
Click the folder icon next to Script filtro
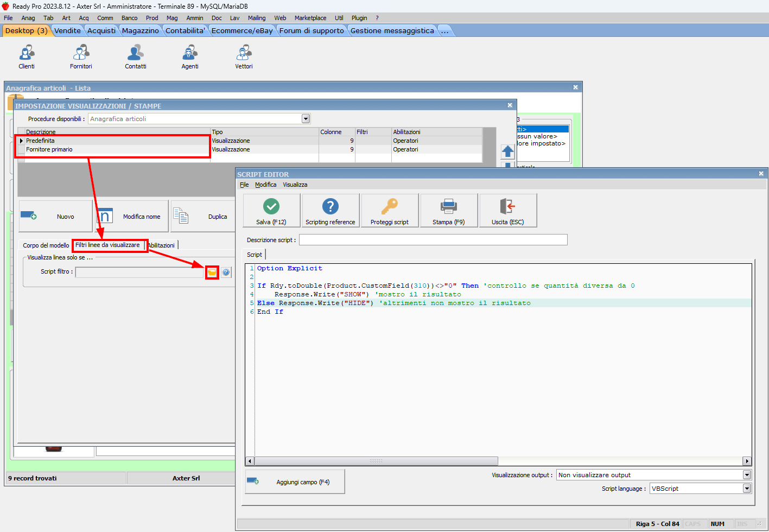(x=212, y=272)
